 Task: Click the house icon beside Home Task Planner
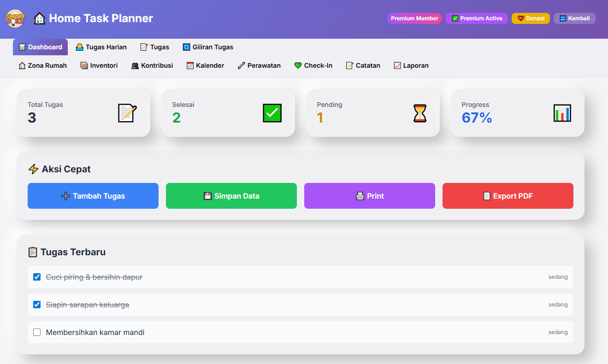[40, 18]
